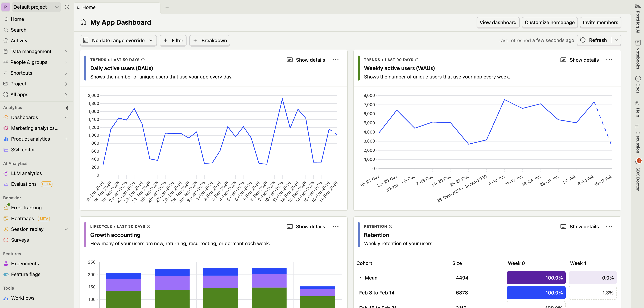Switch to the Home tab
644x308 pixels.
[89, 7]
